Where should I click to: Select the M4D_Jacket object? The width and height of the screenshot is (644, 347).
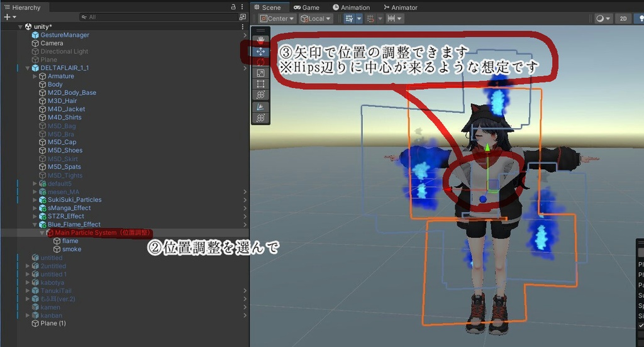point(66,109)
